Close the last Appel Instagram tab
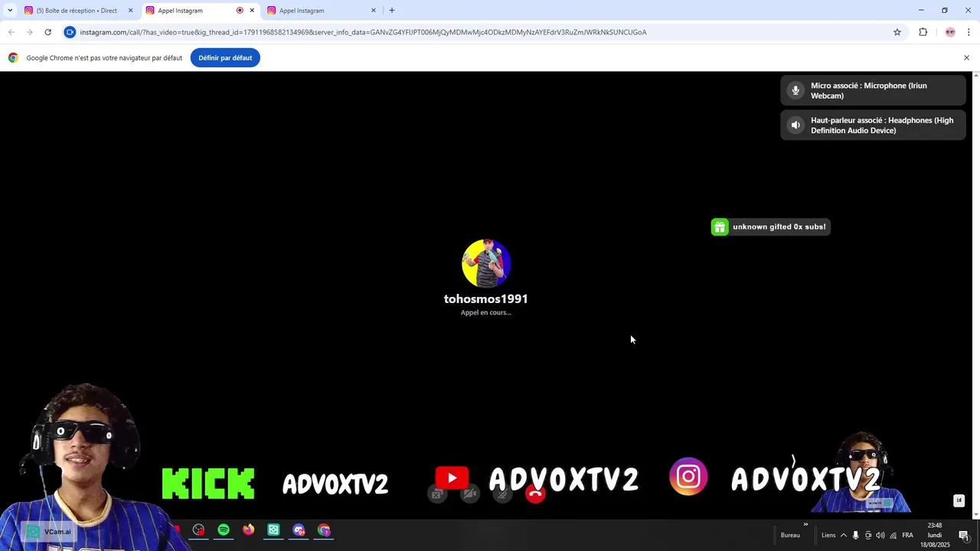This screenshot has width=980, height=551. (x=374, y=11)
